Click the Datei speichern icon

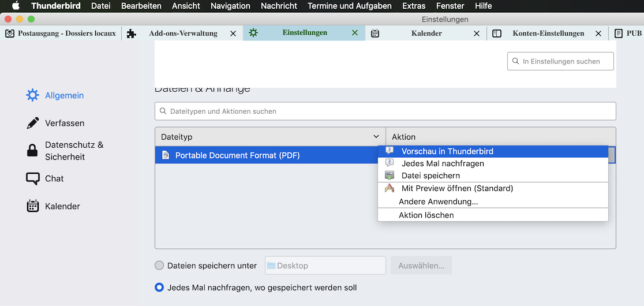(390, 176)
